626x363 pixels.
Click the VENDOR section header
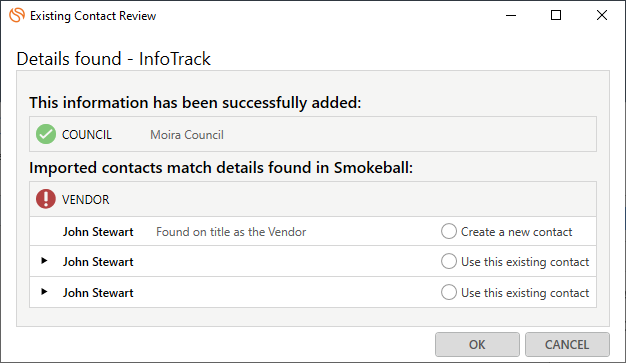tap(85, 199)
